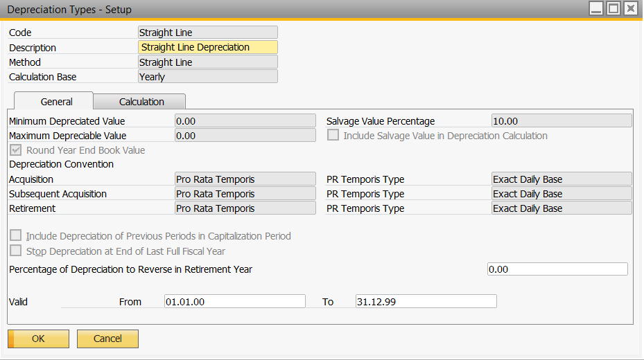This screenshot has width=644, height=360.
Task: Open the Method dropdown field
Action: tap(208, 62)
